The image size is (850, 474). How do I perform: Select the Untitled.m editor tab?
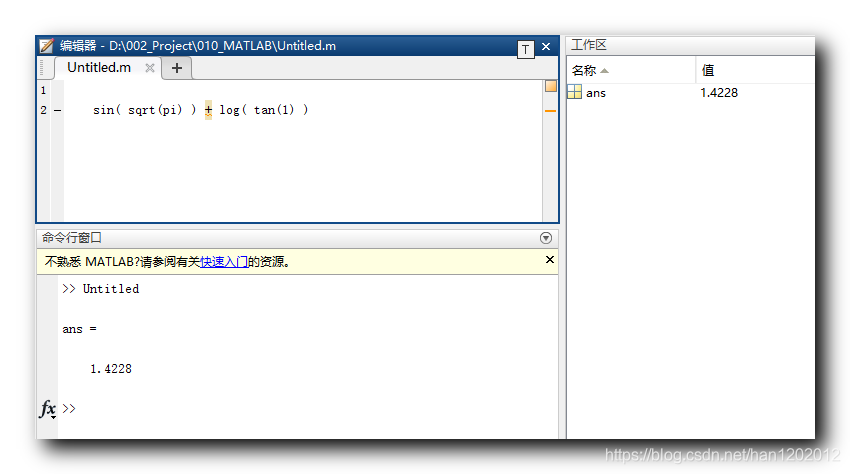(x=98, y=68)
